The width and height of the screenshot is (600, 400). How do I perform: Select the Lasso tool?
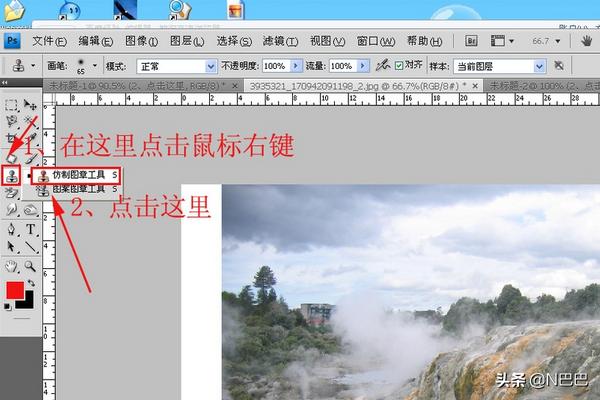coord(11,122)
